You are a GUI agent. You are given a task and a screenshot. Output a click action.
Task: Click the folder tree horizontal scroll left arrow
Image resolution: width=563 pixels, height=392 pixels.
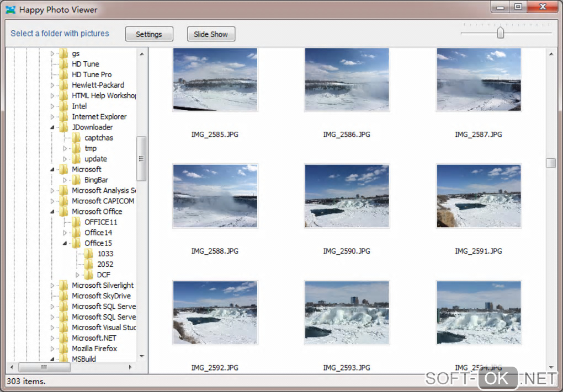12,367
